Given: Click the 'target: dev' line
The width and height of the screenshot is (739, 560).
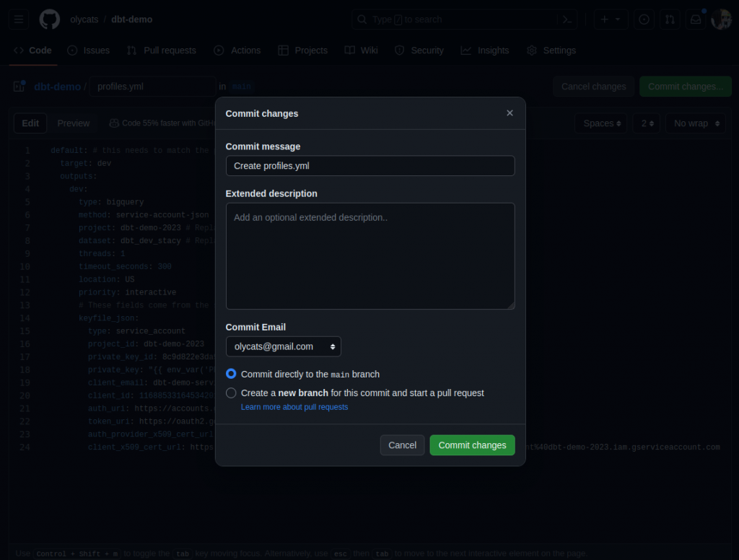Looking at the screenshot, I should 86,164.
